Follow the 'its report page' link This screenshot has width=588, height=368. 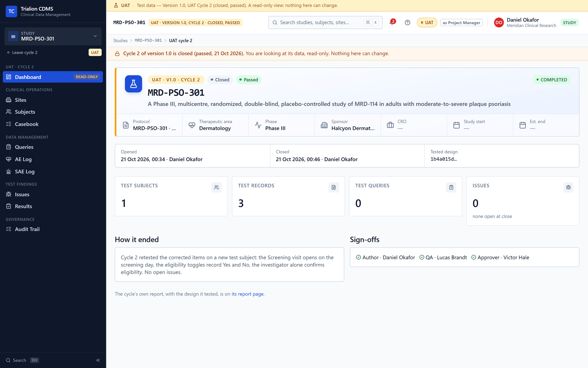[x=247, y=294]
